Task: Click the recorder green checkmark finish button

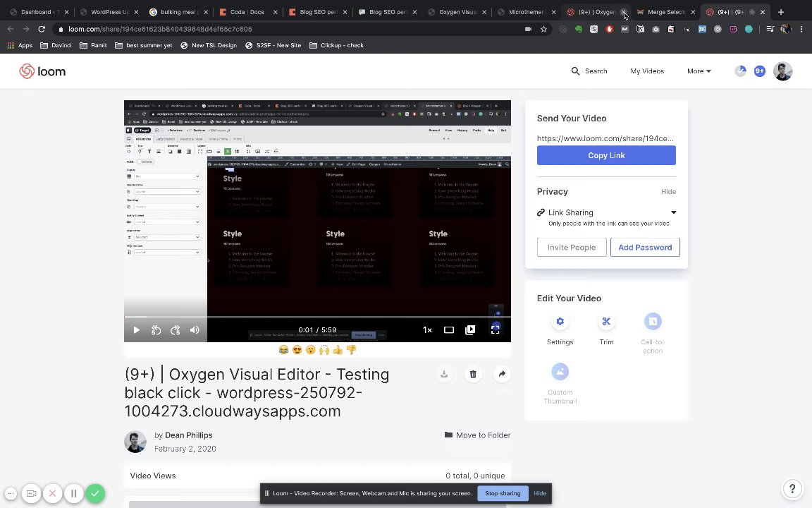Action: click(95, 493)
